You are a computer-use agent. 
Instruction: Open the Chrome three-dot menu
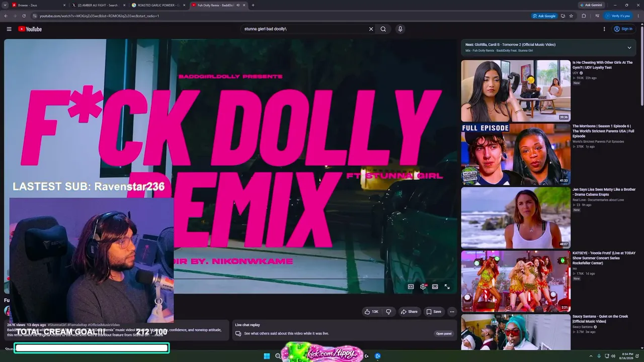638,16
